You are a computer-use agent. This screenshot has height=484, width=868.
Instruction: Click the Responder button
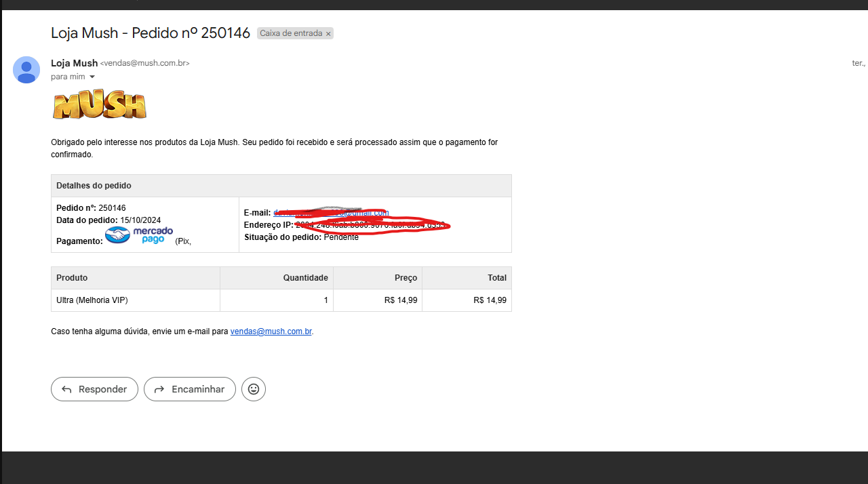[94, 389]
